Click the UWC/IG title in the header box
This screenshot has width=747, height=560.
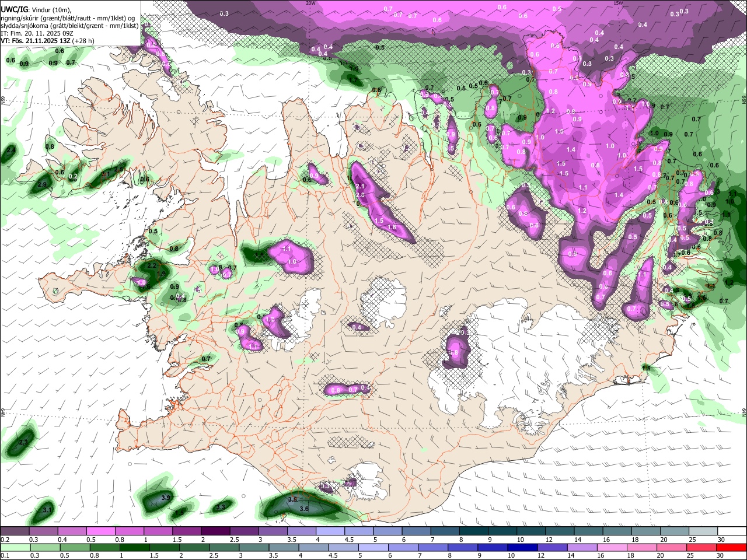click(13, 10)
